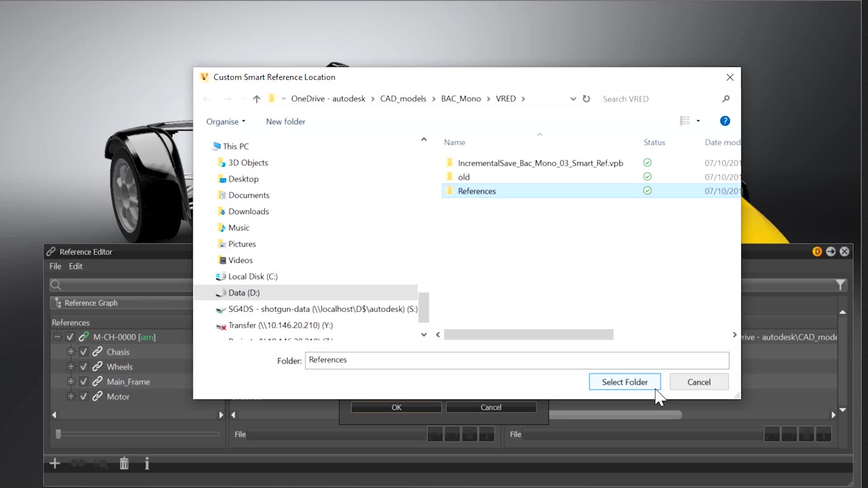Click the Folder name input field

coord(516,361)
